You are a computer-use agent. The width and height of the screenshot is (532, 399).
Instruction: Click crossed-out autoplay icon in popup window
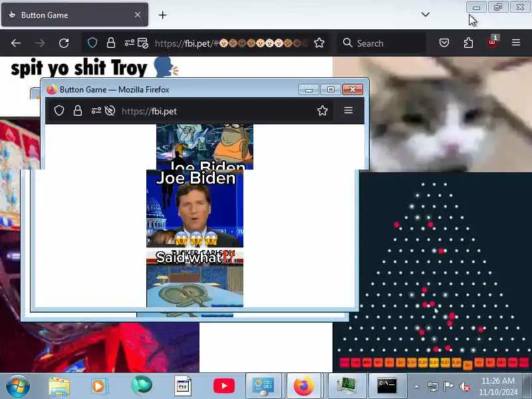[x=110, y=110]
